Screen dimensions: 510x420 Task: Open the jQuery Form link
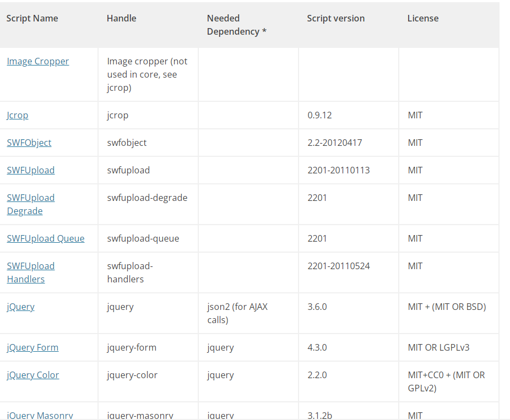pos(32,347)
